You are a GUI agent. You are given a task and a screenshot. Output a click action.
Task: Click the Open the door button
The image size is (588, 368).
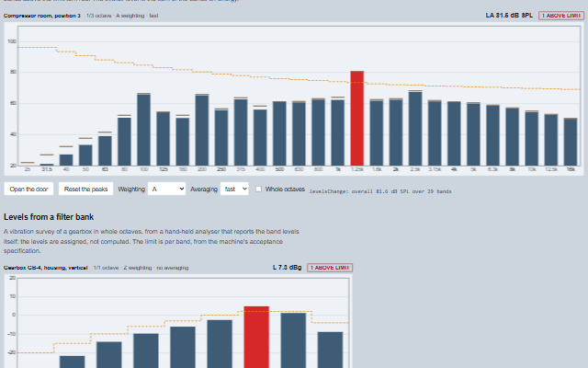[x=28, y=189]
